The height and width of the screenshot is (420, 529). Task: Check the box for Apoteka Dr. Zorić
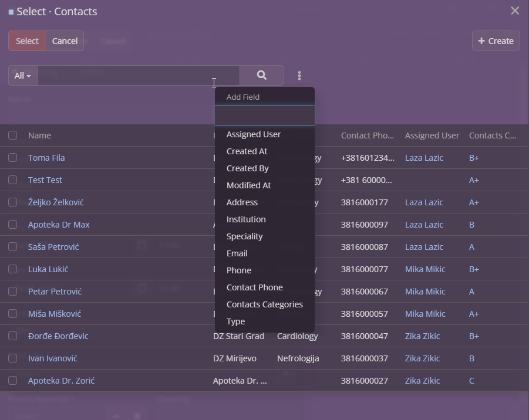point(12,380)
